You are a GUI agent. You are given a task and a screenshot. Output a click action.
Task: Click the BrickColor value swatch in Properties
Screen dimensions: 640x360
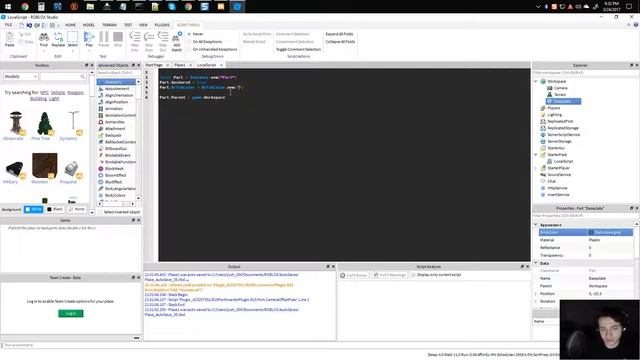[x=591, y=232]
